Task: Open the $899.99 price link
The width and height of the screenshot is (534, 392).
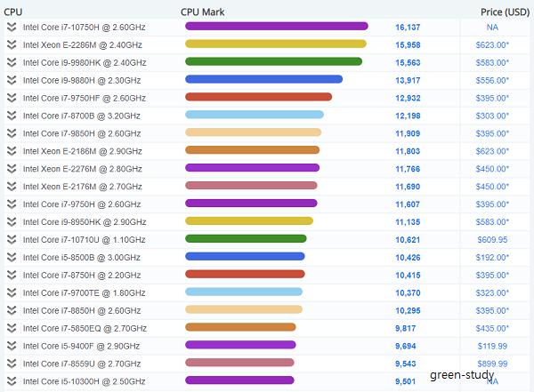Action: pyautogui.click(x=492, y=364)
